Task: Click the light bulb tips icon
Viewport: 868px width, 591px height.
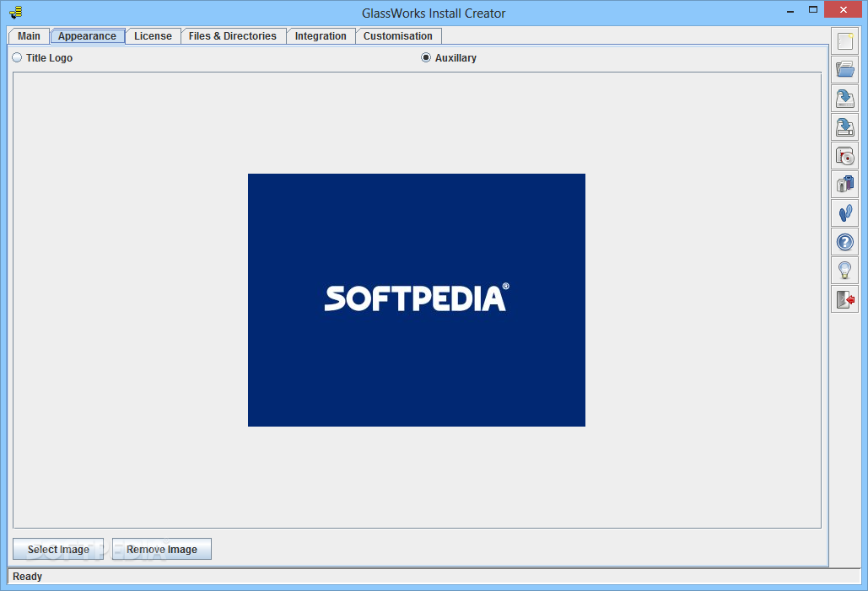Action: (844, 271)
